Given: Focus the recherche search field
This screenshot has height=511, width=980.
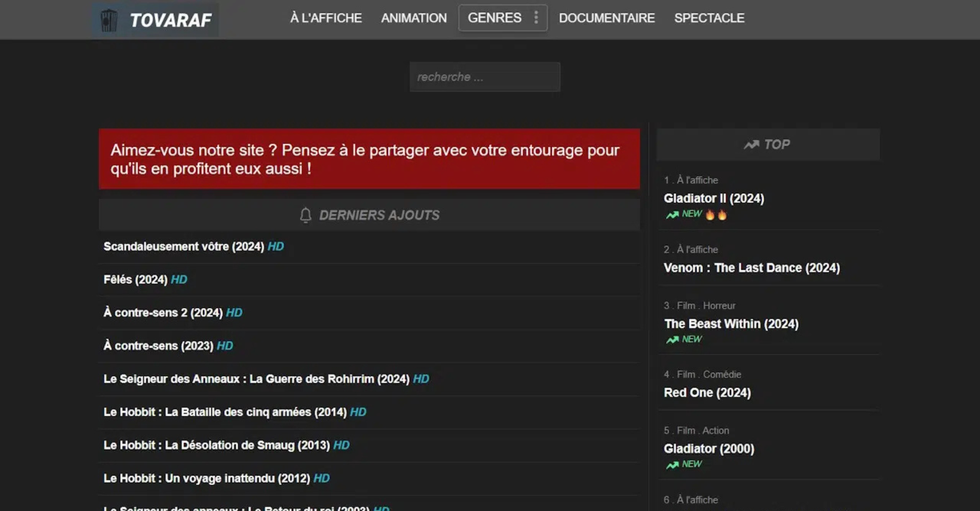Looking at the screenshot, I should [485, 77].
